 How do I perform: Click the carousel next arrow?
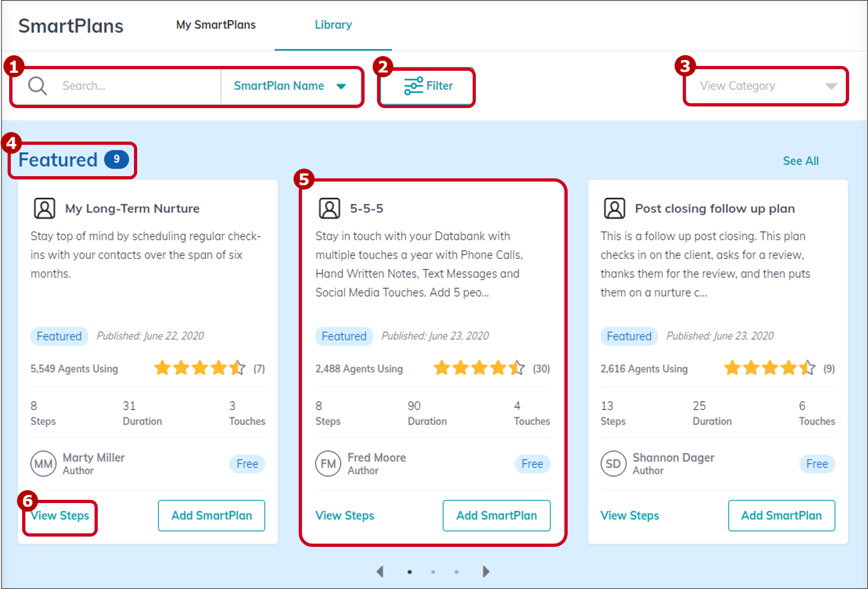pos(485,571)
